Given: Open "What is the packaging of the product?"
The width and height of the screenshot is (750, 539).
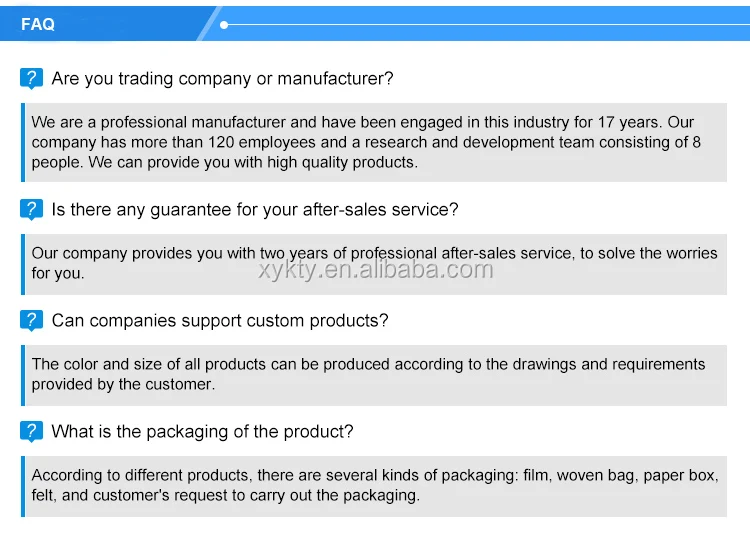Looking at the screenshot, I should pos(202,432).
